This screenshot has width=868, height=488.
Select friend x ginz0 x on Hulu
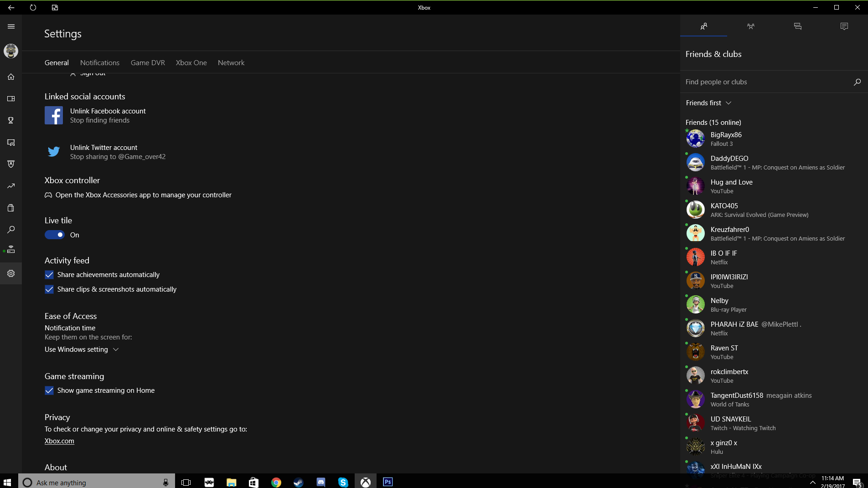click(774, 447)
